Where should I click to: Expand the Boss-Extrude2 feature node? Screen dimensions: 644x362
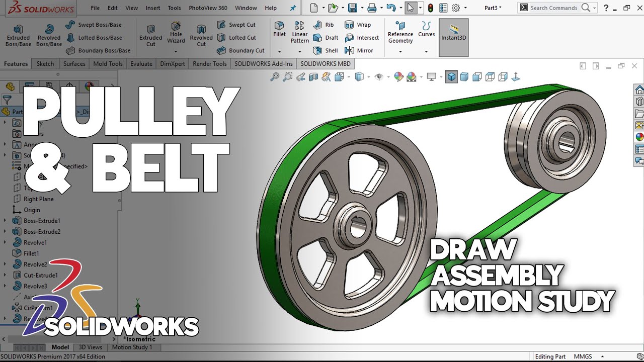click(x=5, y=232)
